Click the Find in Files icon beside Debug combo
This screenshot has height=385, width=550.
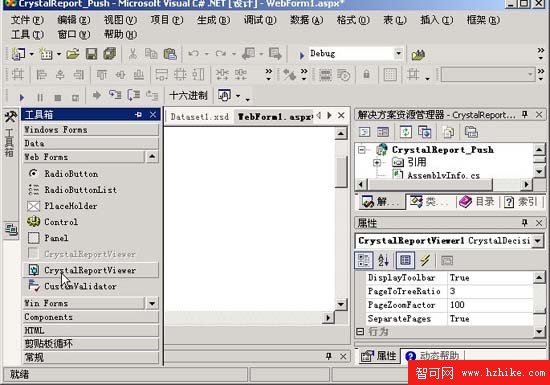(x=418, y=54)
